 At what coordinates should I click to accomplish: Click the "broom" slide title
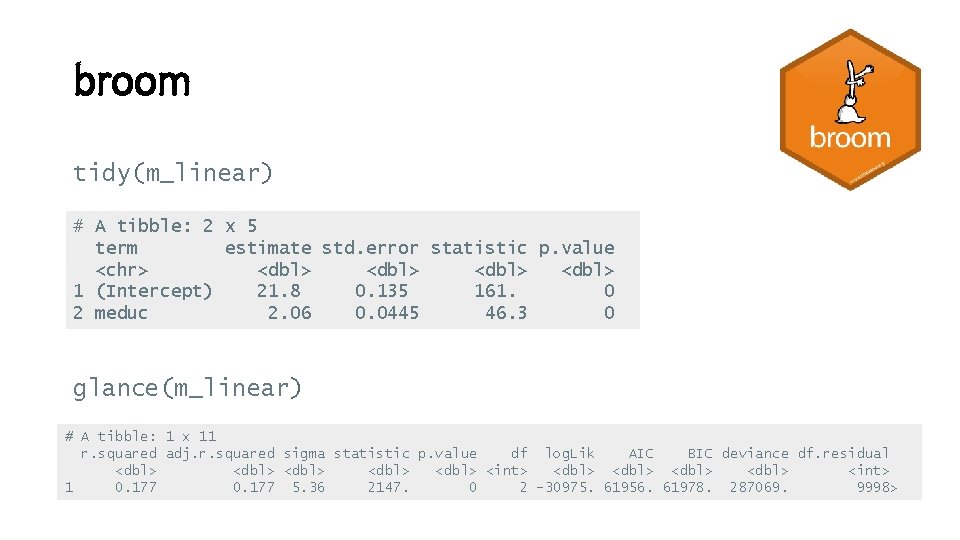[132, 81]
